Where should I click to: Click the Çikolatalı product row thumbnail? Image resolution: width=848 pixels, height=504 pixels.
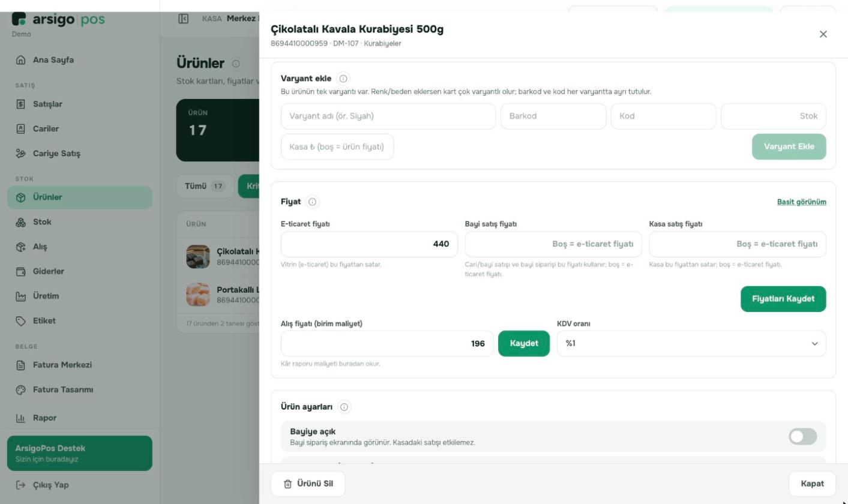pos(198,257)
